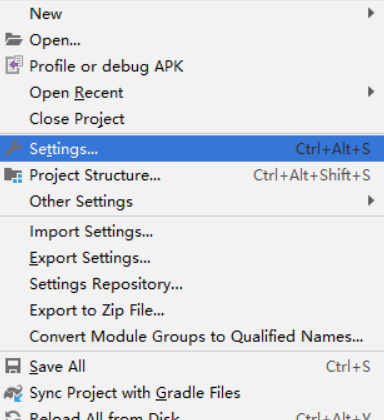Choose Export to Zip File...
This screenshot has width=384, height=420.
192,310
